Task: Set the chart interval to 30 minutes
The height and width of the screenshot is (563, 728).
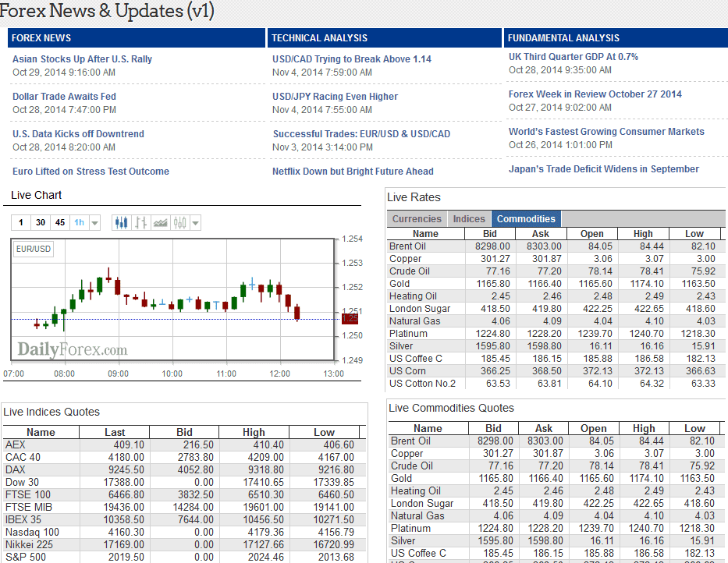Action: point(41,223)
